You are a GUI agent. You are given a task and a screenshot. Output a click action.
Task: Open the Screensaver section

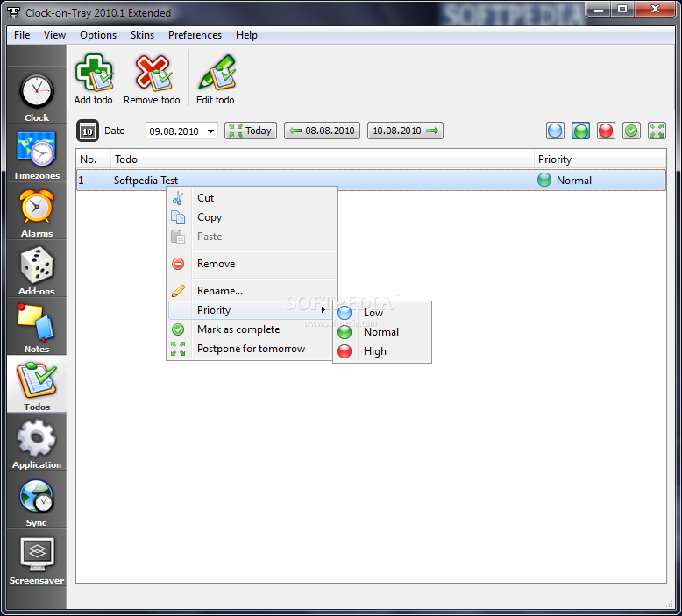37,560
